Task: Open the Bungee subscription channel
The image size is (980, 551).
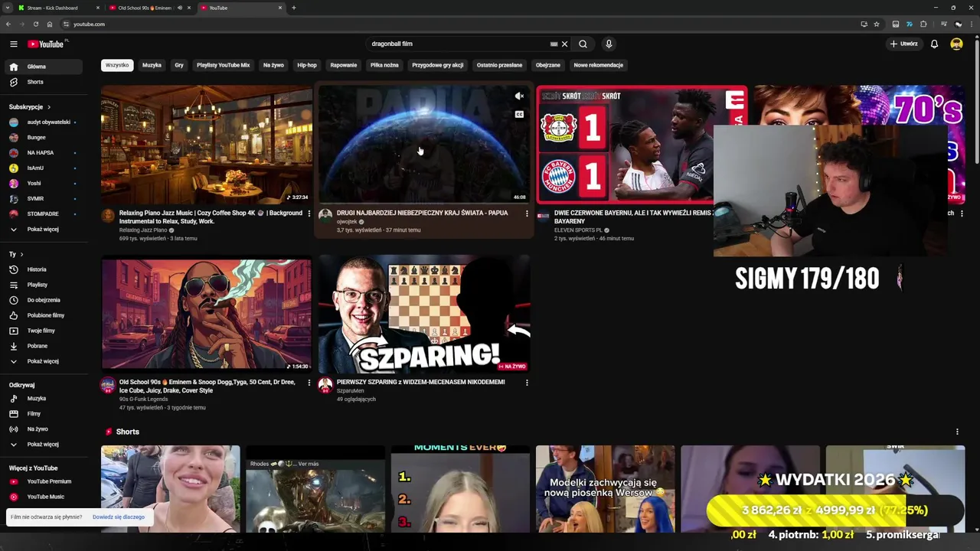Action: pos(44,138)
